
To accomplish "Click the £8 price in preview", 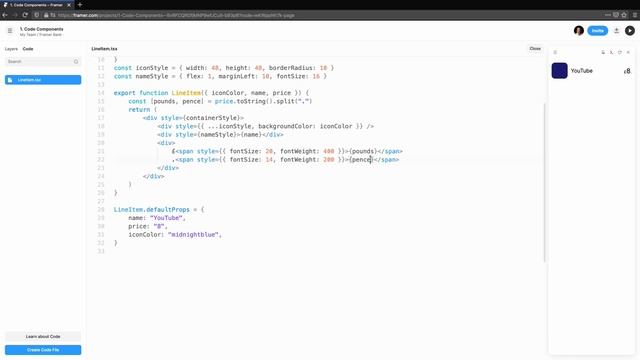I will tap(627, 71).
